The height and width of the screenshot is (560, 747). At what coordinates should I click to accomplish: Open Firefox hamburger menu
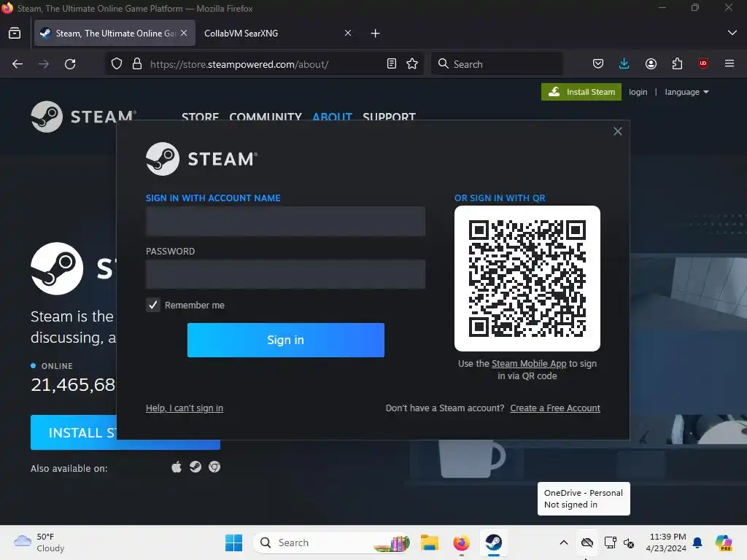(729, 63)
